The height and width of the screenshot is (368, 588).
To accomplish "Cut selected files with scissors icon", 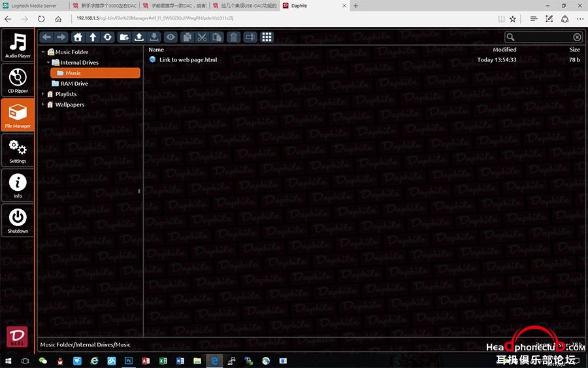I will 202,37.
